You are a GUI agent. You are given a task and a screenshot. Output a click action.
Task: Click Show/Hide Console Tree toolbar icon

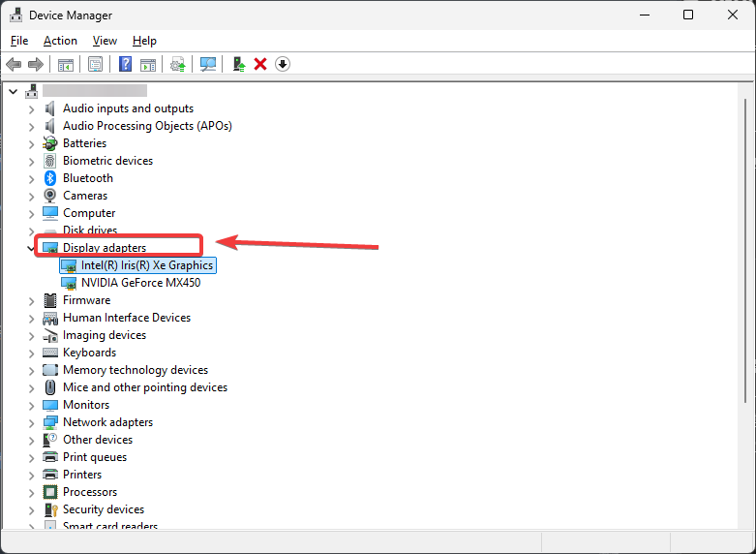(x=66, y=64)
